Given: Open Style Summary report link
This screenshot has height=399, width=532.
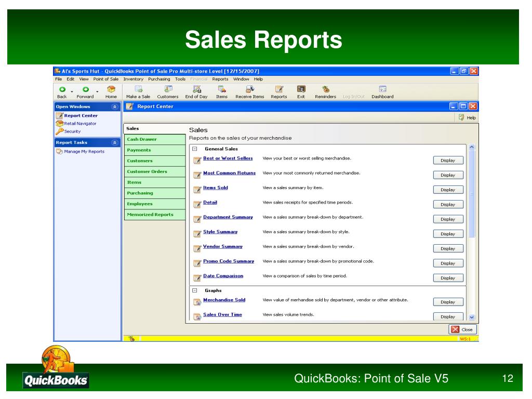Looking at the screenshot, I should [220, 232].
